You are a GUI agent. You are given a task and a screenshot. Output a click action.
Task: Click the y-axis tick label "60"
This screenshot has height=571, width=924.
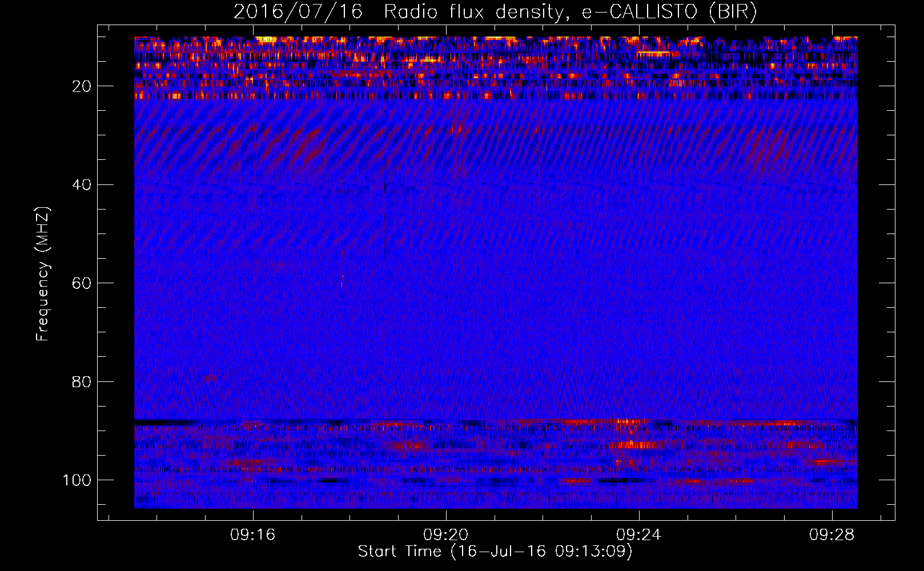coord(82,283)
